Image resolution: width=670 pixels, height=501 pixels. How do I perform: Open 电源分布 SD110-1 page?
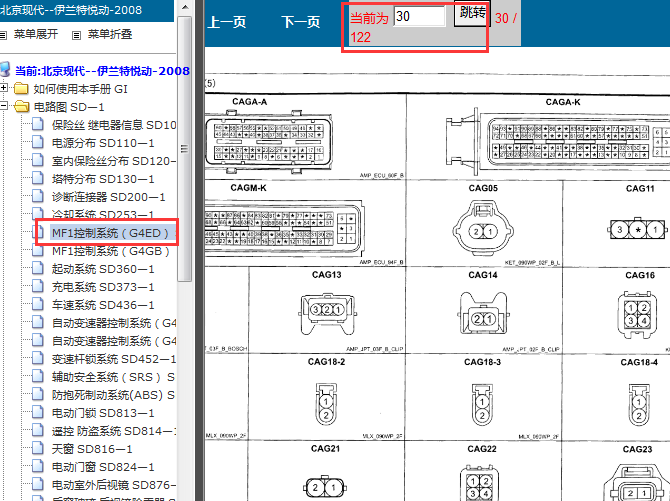(x=103, y=143)
